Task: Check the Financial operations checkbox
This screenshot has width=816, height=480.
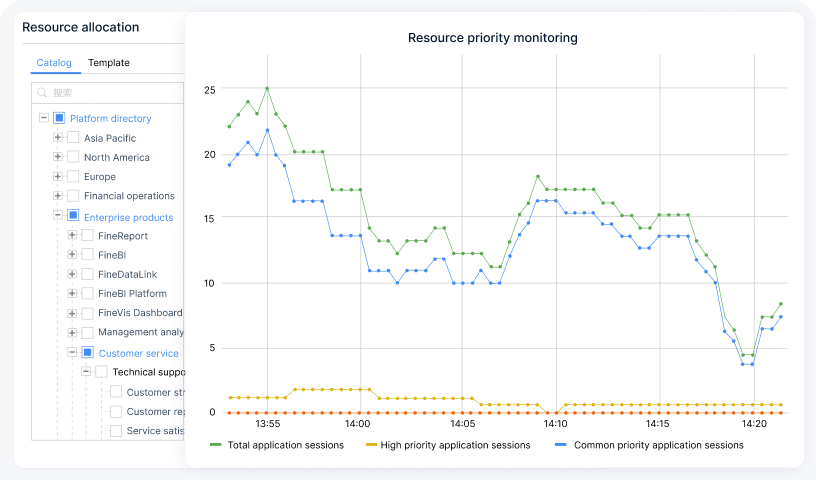Action: 73,196
